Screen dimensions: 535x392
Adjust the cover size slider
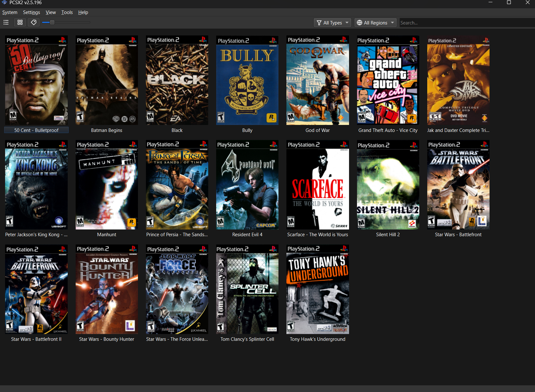[x=66, y=22]
